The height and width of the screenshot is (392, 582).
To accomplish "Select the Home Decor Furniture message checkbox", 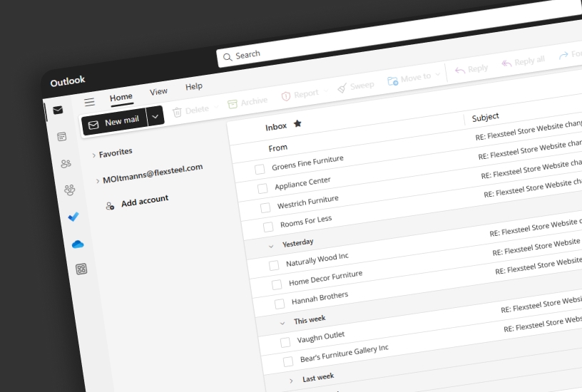I will [277, 285].
